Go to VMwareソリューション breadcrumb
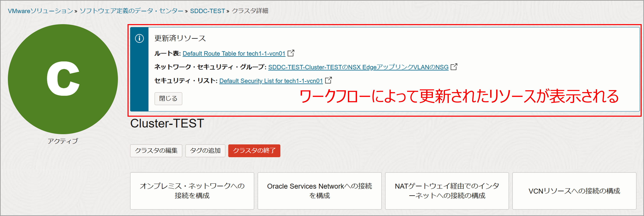 [x=40, y=11]
